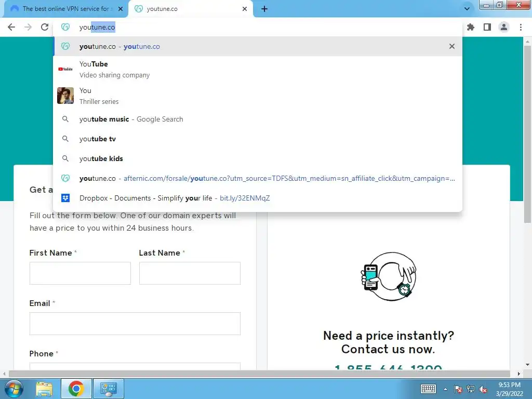The width and height of the screenshot is (532, 399).
Task: Click the YouTube logo in suggestions
Action: 65,69
